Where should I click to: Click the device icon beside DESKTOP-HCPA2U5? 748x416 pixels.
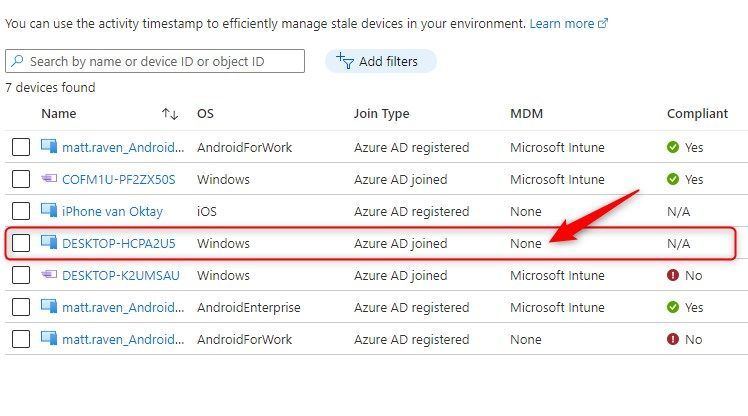pos(49,243)
